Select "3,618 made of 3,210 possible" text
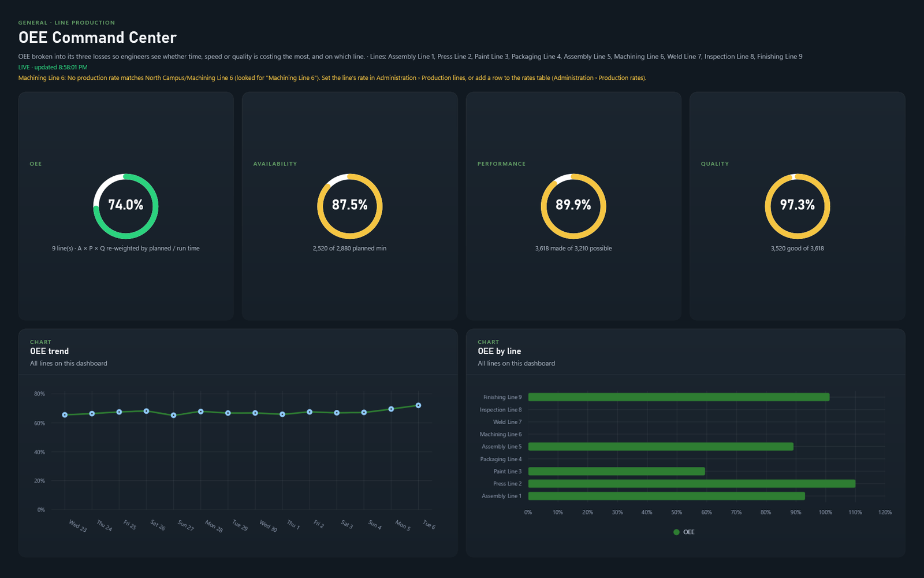924x578 pixels. click(573, 249)
